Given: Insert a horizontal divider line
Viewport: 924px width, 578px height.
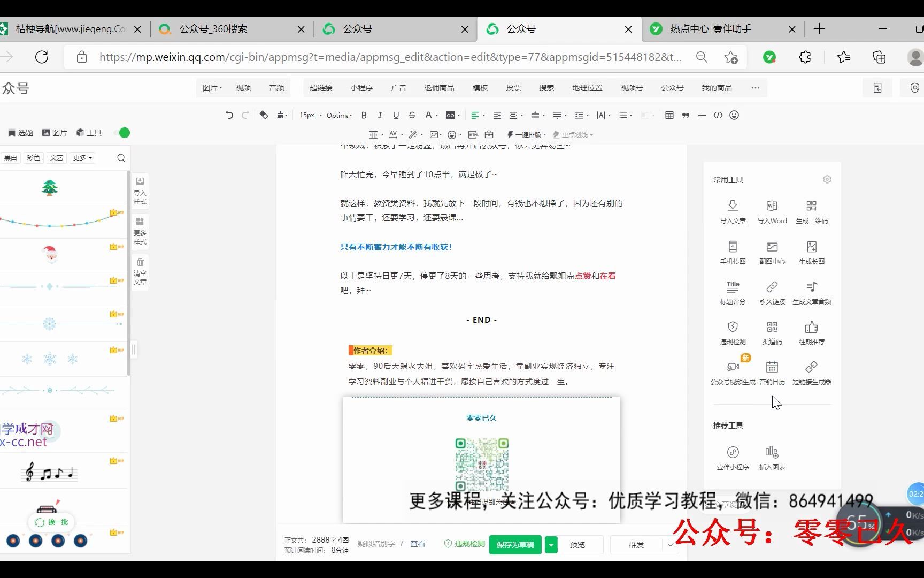Looking at the screenshot, I should (702, 115).
